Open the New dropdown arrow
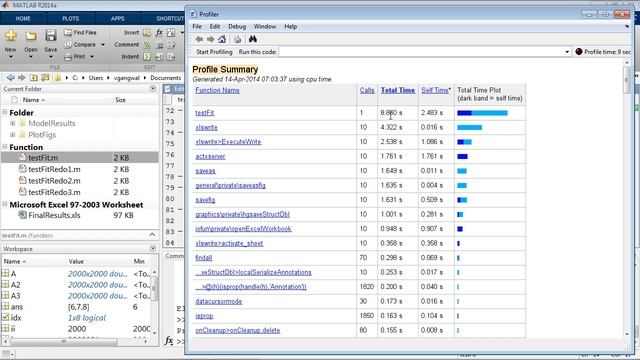The height and width of the screenshot is (360, 640). [11, 57]
